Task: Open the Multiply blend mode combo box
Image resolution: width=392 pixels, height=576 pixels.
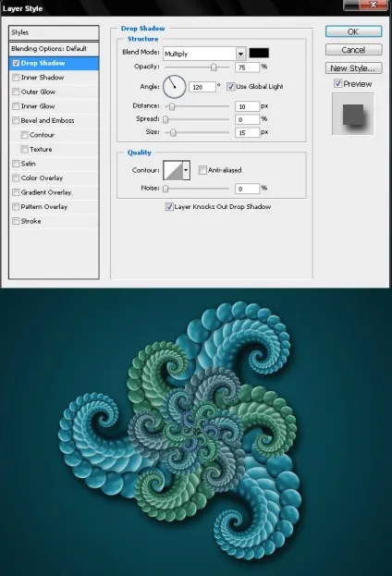Action: click(204, 54)
